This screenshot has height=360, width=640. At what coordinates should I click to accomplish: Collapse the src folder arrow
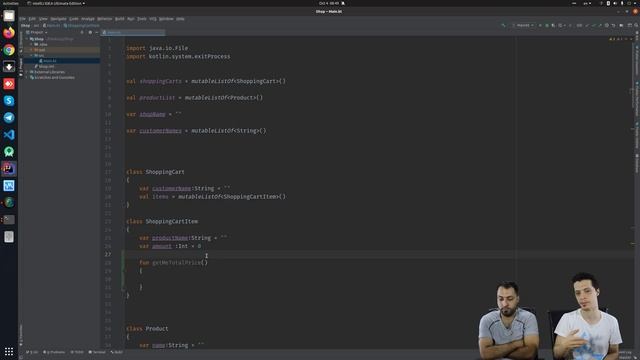32,56
